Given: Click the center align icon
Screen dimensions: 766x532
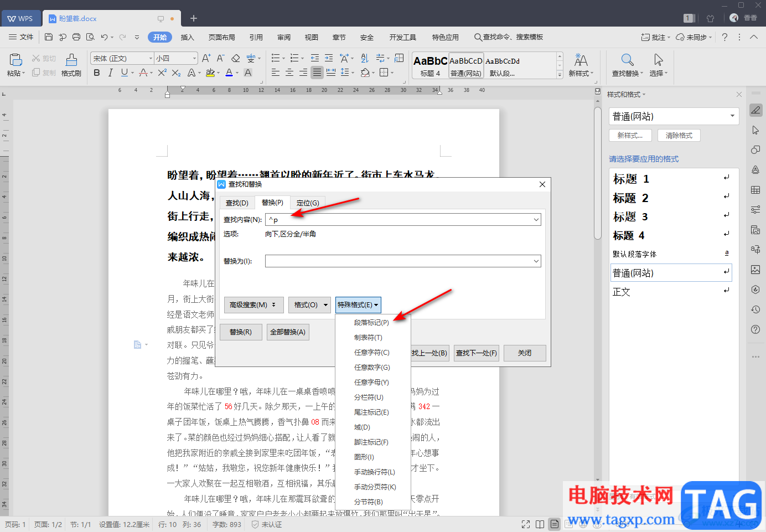Looking at the screenshot, I should point(289,73).
